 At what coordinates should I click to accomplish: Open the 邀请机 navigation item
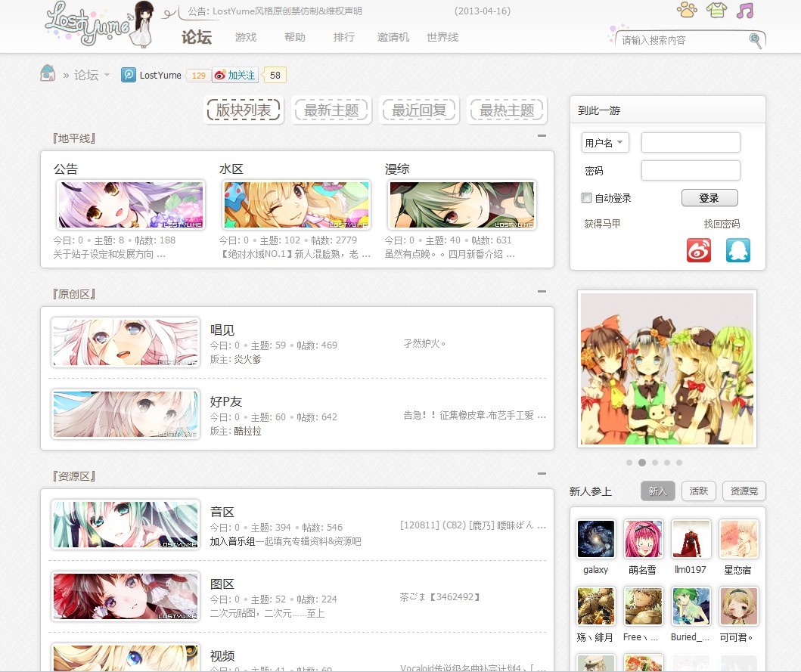point(393,37)
